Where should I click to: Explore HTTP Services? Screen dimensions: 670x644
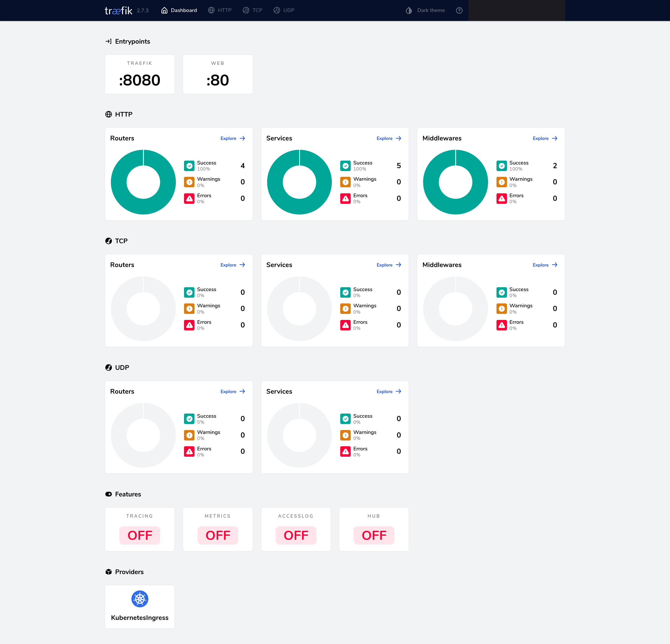click(389, 138)
